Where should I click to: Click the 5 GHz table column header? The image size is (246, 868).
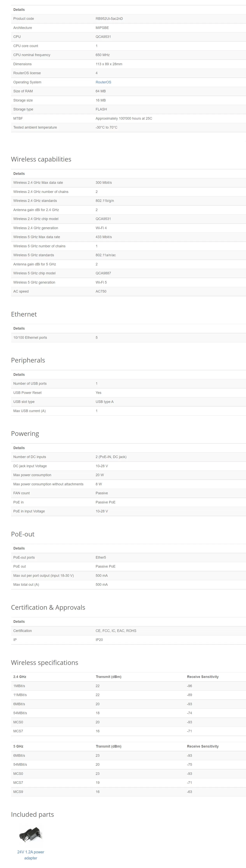(x=18, y=746)
